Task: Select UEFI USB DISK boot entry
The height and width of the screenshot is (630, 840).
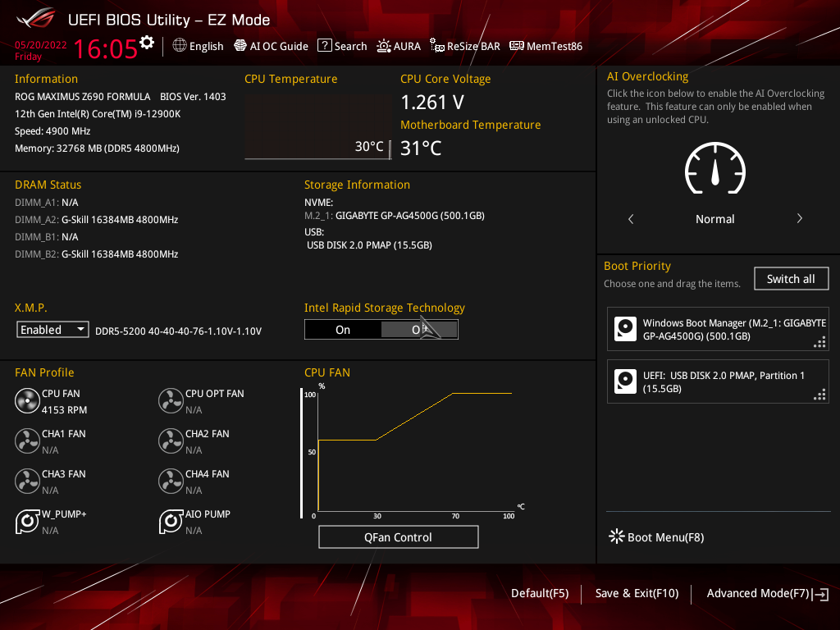Action: tap(718, 381)
